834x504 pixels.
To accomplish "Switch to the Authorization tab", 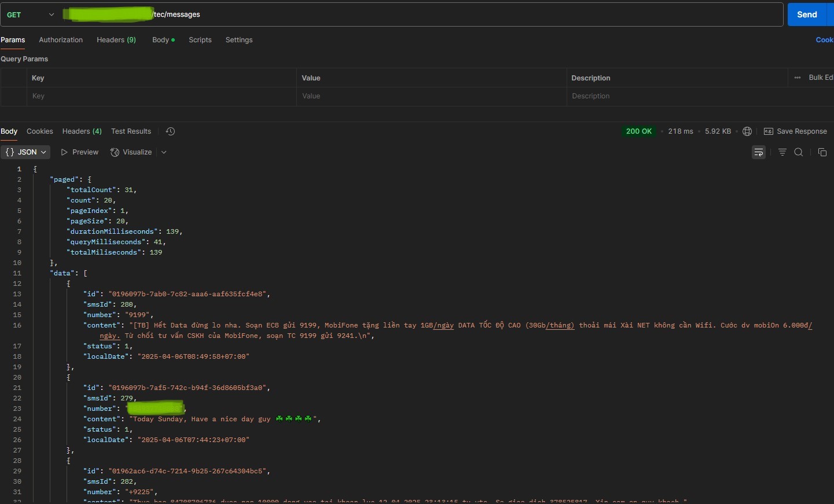I will pos(61,40).
